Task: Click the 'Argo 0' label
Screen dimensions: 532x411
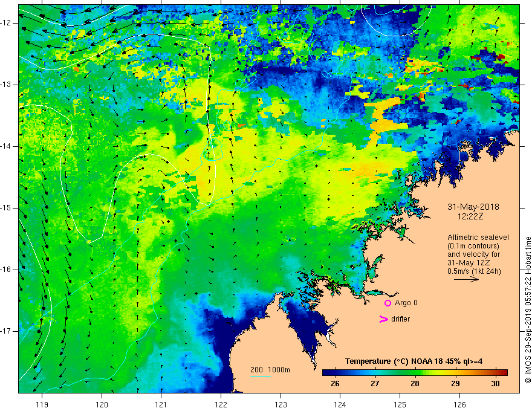Action: click(406, 303)
